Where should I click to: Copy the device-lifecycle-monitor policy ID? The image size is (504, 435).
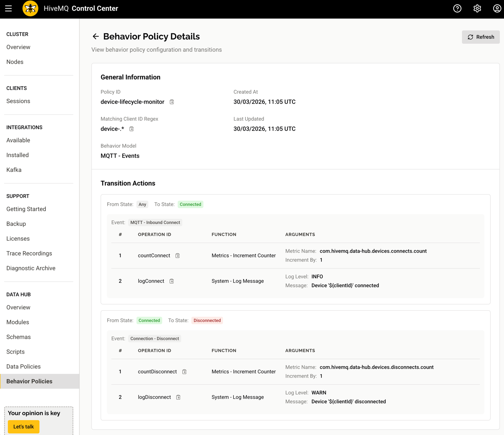point(172,102)
